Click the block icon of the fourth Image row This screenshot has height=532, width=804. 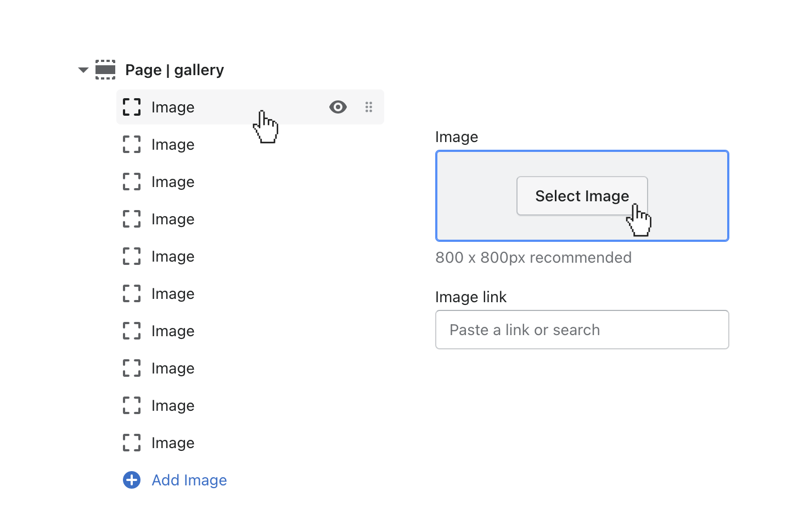point(132,219)
